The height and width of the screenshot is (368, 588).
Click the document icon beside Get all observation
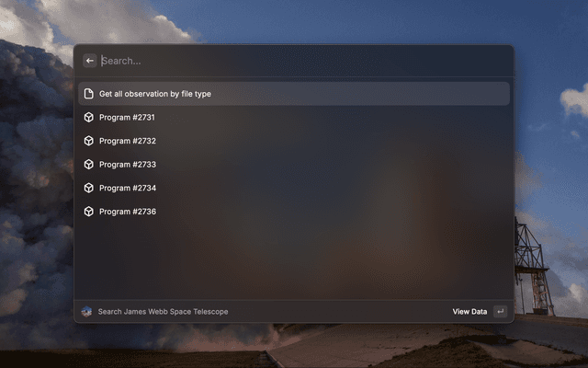click(88, 94)
